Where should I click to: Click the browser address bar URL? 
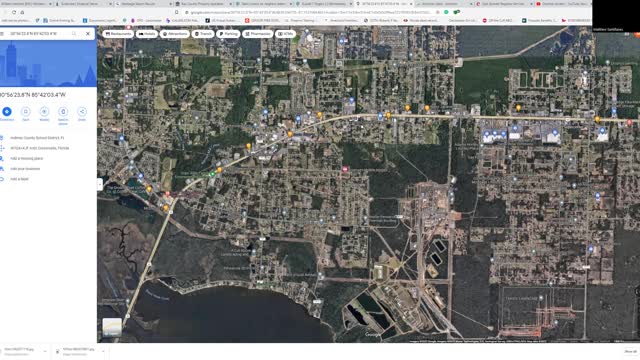click(x=310, y=12)
